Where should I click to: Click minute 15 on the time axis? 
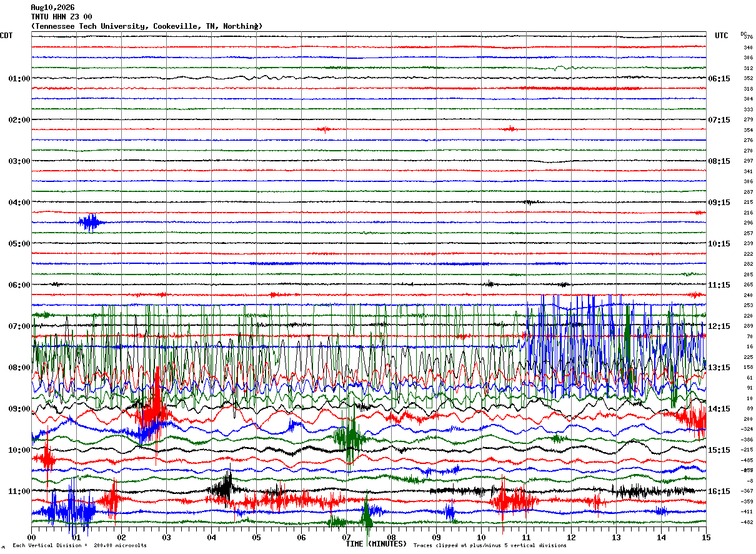click(706, 537)
